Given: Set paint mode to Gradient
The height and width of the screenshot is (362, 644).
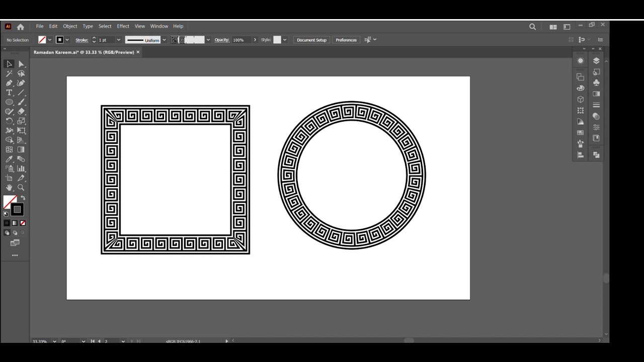Looking at the screenshot, I should (x=15, y=223).
